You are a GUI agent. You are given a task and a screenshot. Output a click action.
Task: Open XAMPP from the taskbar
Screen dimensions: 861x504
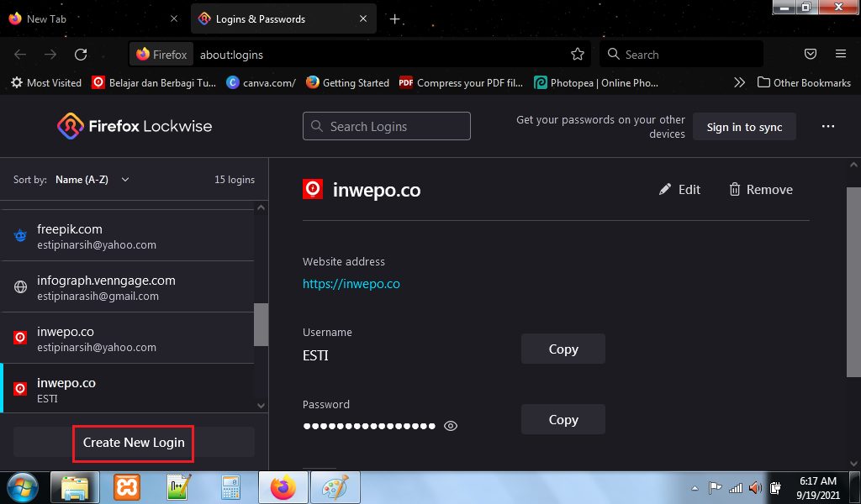[x=127, y=487]
